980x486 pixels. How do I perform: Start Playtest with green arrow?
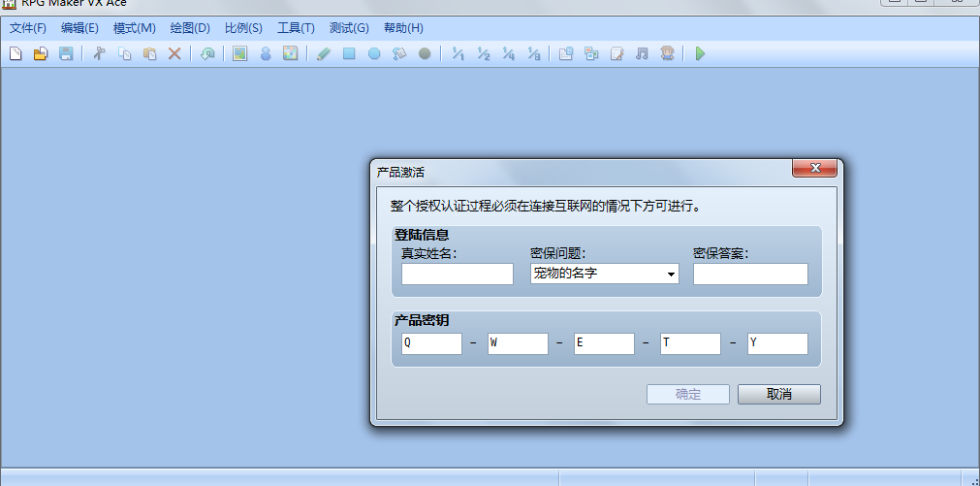click(x=700, y=53)
